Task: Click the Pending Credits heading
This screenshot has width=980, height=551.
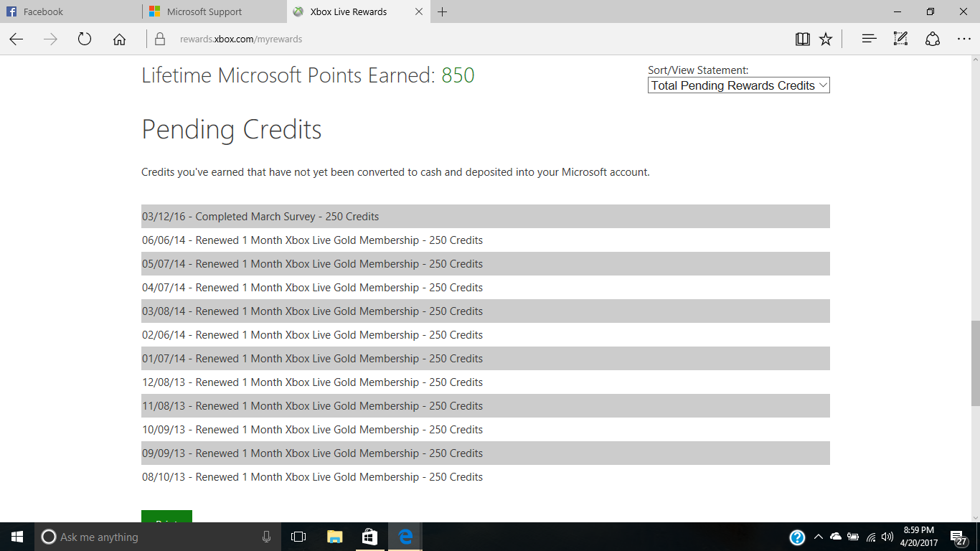Action: pyautogui.click(x=232, y=130)
